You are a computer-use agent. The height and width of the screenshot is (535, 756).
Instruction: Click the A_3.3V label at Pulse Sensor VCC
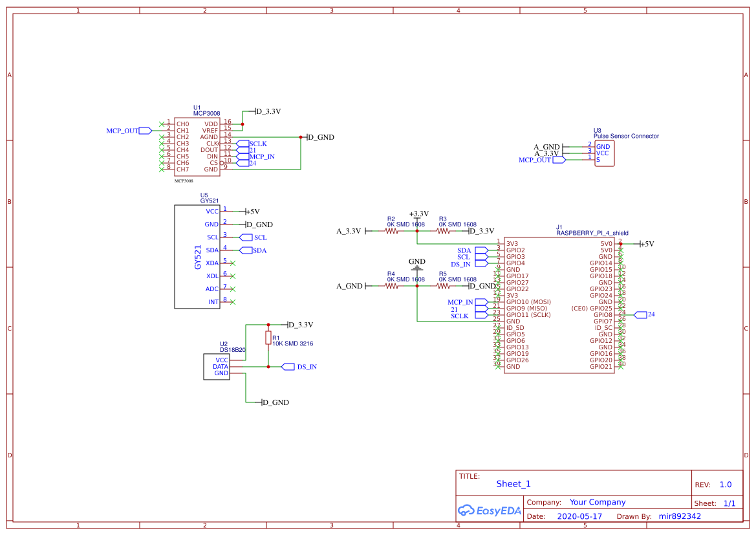click(x=546, y=153)
